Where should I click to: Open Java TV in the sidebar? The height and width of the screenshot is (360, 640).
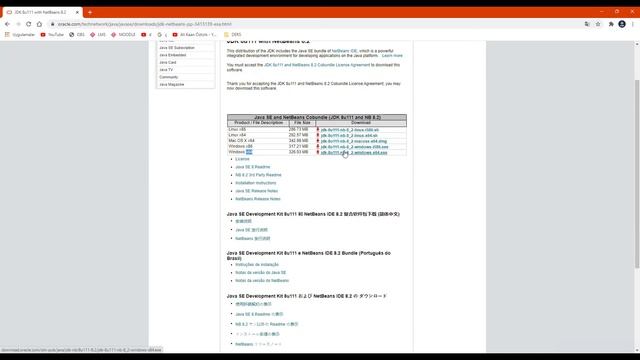pos(166,70)
